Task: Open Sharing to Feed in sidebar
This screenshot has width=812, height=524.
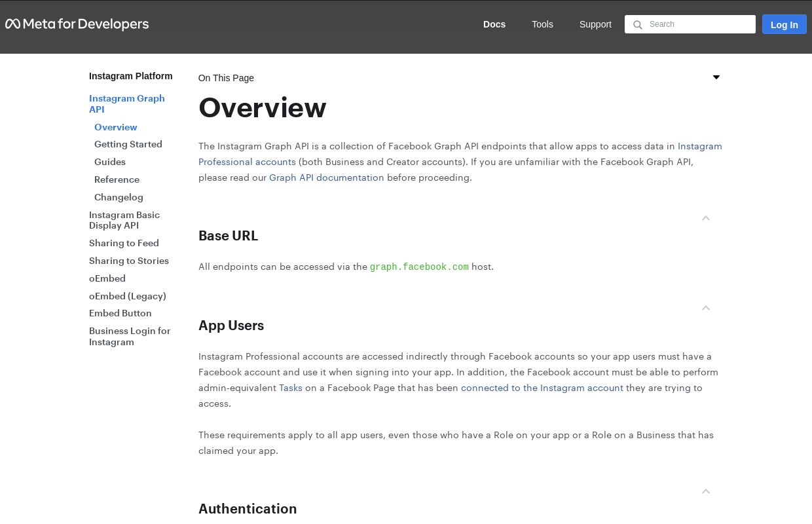Action: tap(124, 243)
